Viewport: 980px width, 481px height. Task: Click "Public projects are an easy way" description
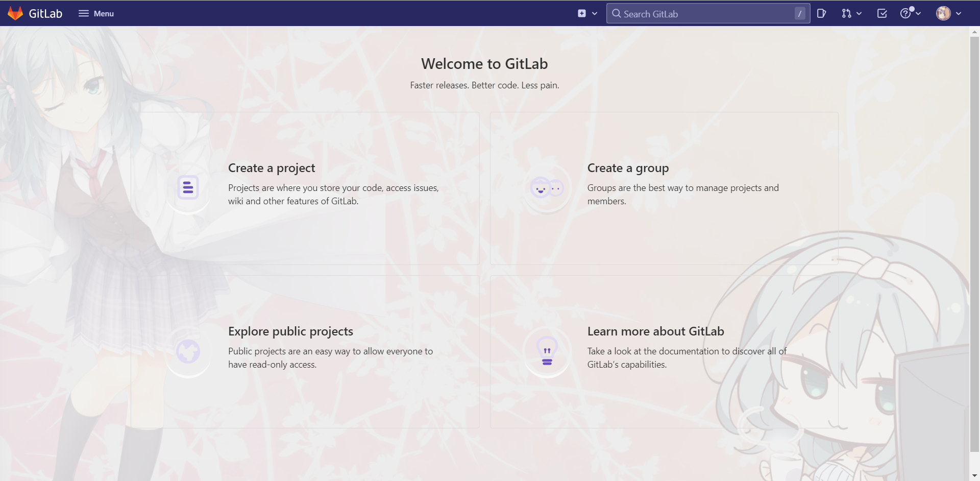click(330, 358)
